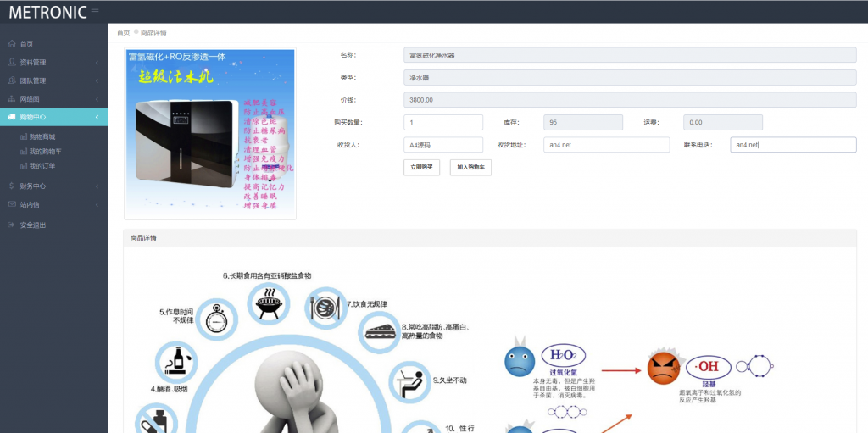Open 我的订单 in the sidebar

click(x=42, y=165)
